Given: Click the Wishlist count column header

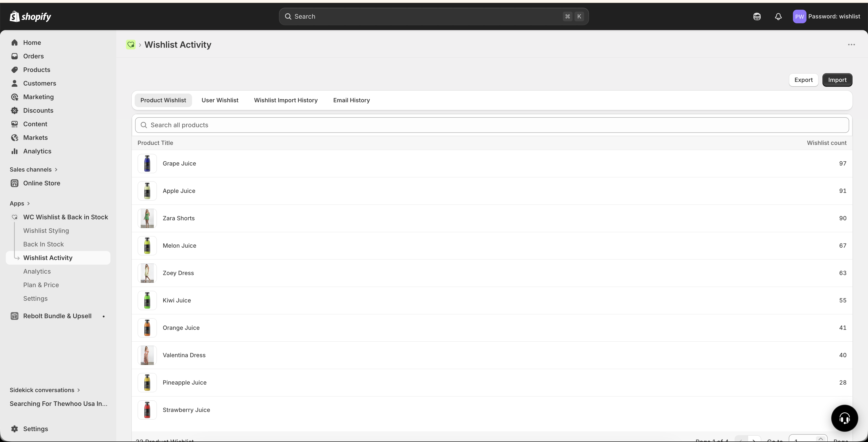Looking at the screenshot, I should (827, 143).
